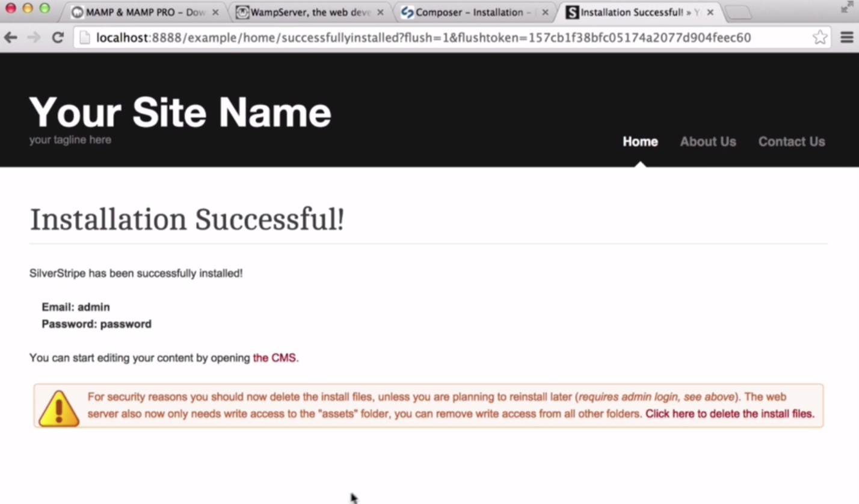Click the MAMP tab favicon
This screenshot has height=504, width=859.
77,12
